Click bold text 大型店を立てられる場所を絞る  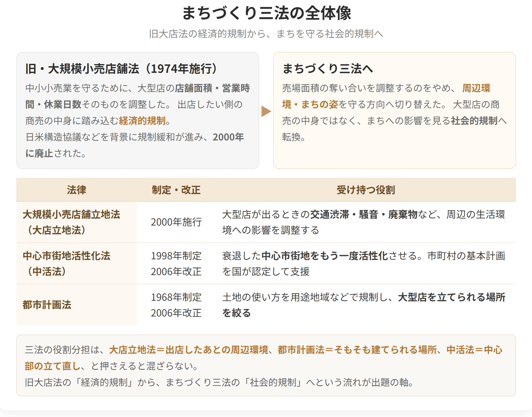click(x=364, y=305)
